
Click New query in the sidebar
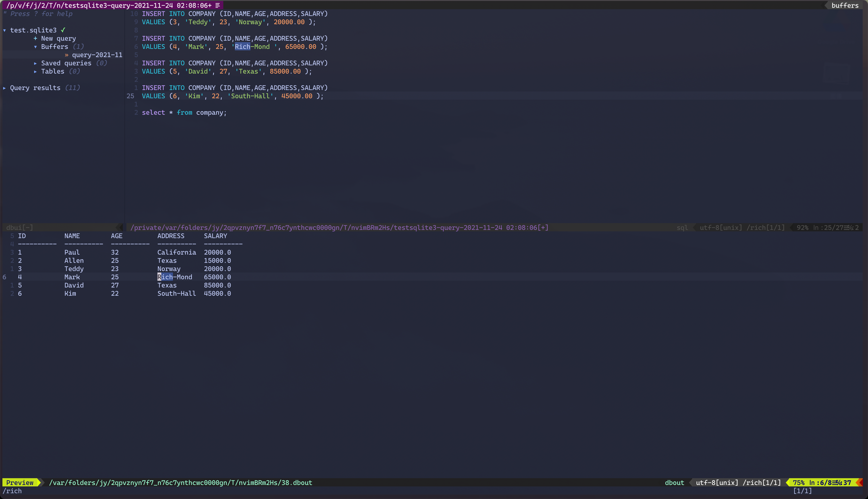(x=58, y=38)
